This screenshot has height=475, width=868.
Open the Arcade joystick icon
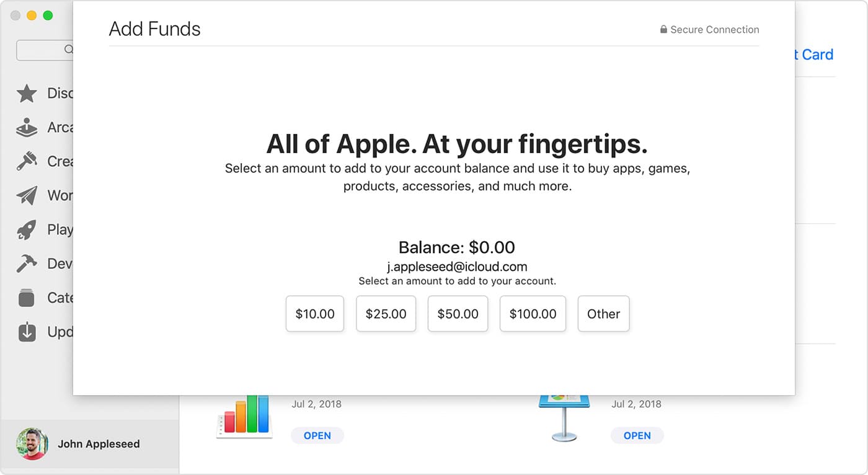click(27, 128)
